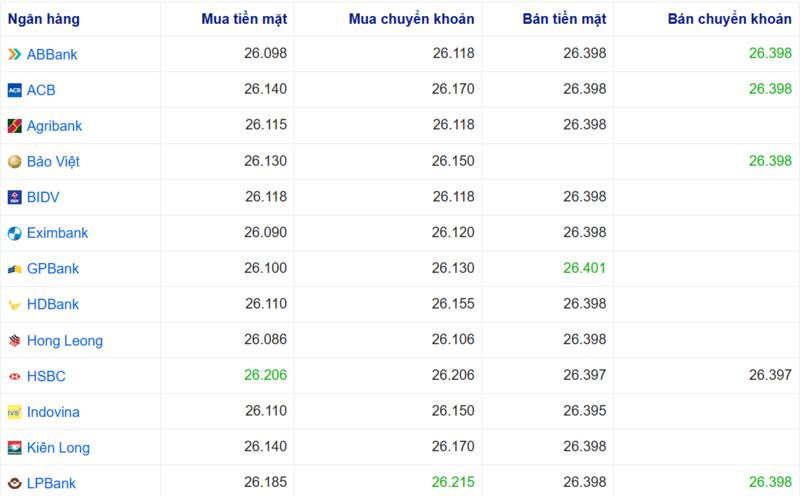Sort by Mua chuyển khoản column header
Screen dimensions: 800x496
pyautogui.click(x=412, y=19)
